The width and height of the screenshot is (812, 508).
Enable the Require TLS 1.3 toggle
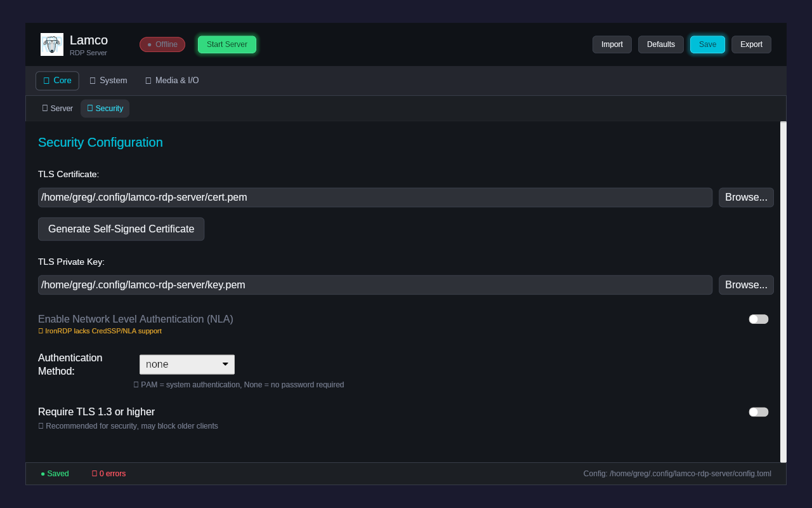(x=758, y=411)
